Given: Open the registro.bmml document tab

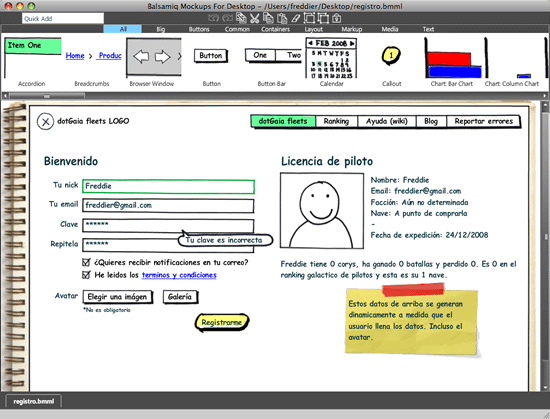Looking at the screenshot, I should 34,401.
